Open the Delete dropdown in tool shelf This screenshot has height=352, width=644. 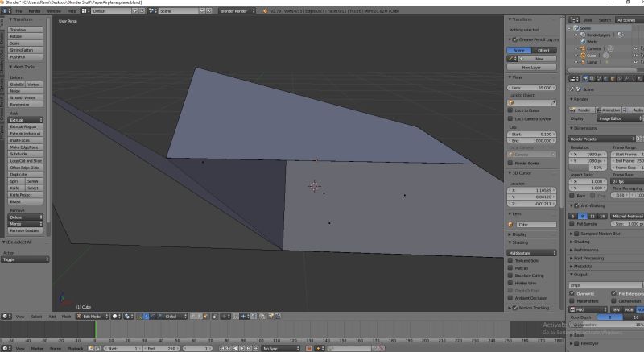coord(26,217)
